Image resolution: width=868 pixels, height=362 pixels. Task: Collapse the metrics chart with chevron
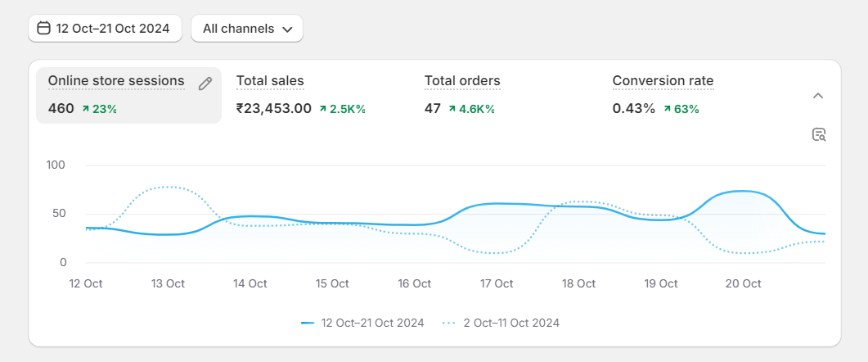click(817, 96)
